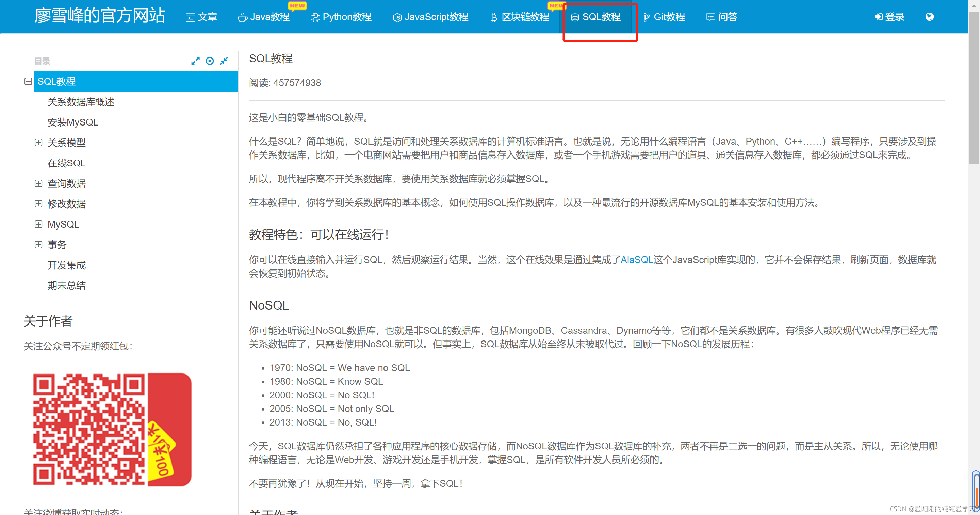This screenshot has width=980, height=515.
Task: Open the JavaScript教程 menu item
Action: [x=430, y=17]
